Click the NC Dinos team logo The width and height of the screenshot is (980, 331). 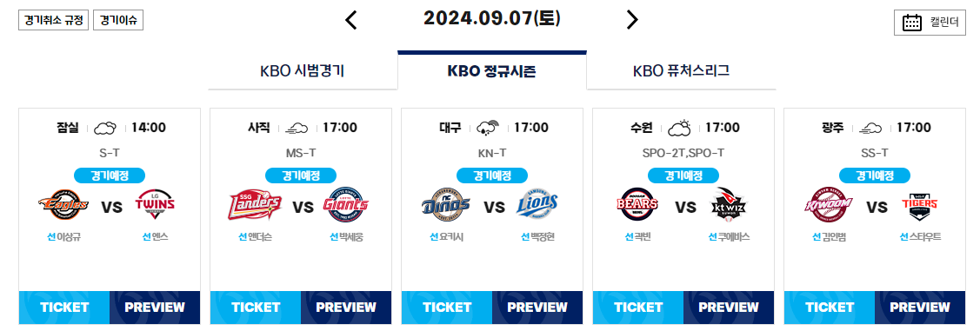point(445,204)
